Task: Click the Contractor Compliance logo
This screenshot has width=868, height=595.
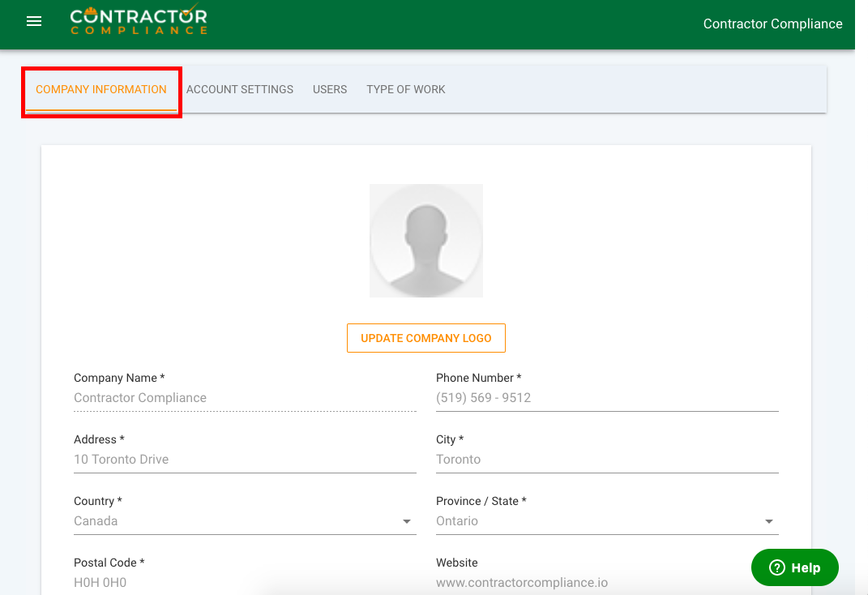Action: [x=138, y=22]
